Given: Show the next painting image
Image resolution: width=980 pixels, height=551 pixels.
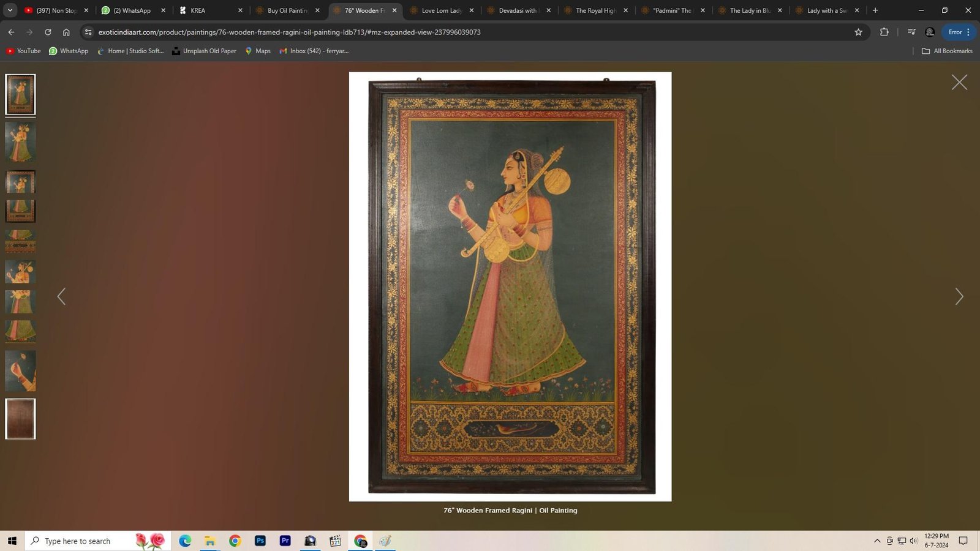Looking at the screenshot, I should [x=959, y=297].
